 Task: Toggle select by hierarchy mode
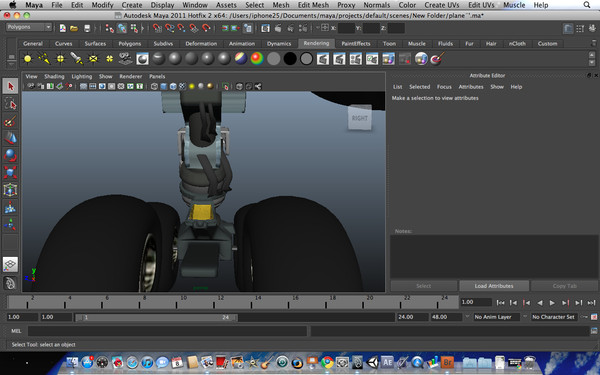coord(109,28)
